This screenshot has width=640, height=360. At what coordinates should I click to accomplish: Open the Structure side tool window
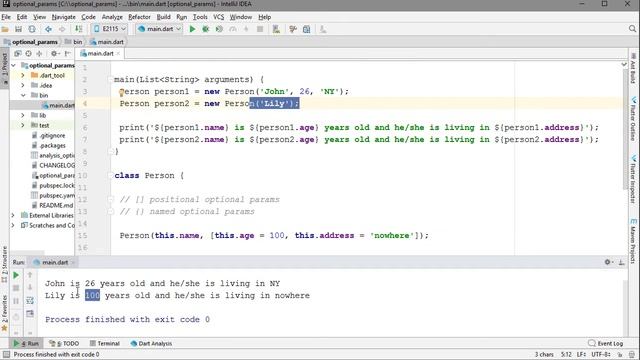point(4,263)
